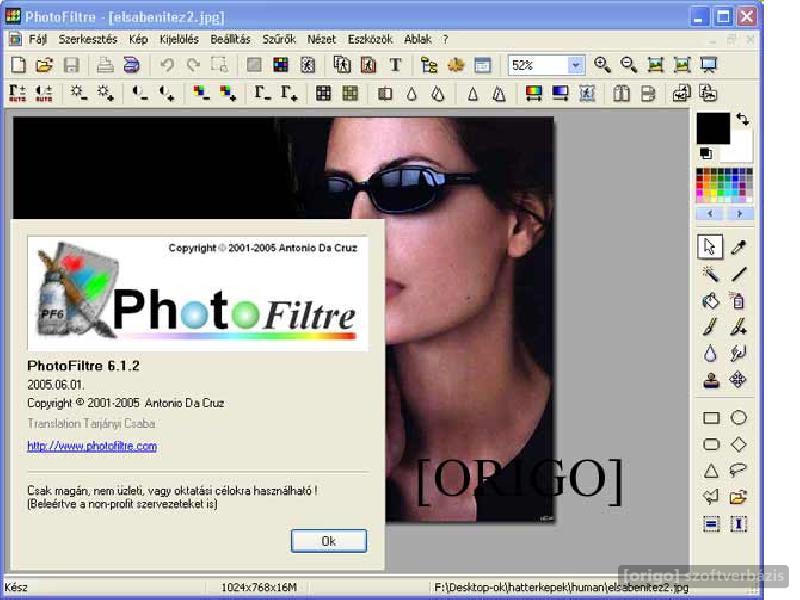Activate the Selection arrow tool

(710, 247)
